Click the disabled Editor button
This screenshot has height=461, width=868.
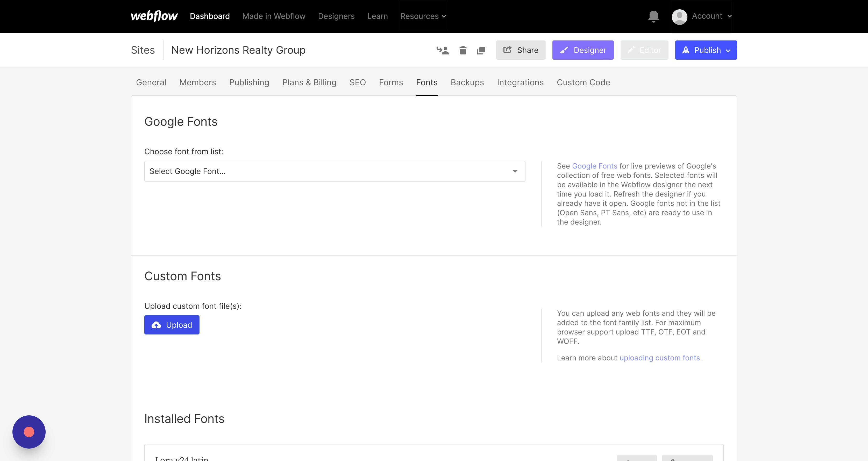(x=644, y=50)
